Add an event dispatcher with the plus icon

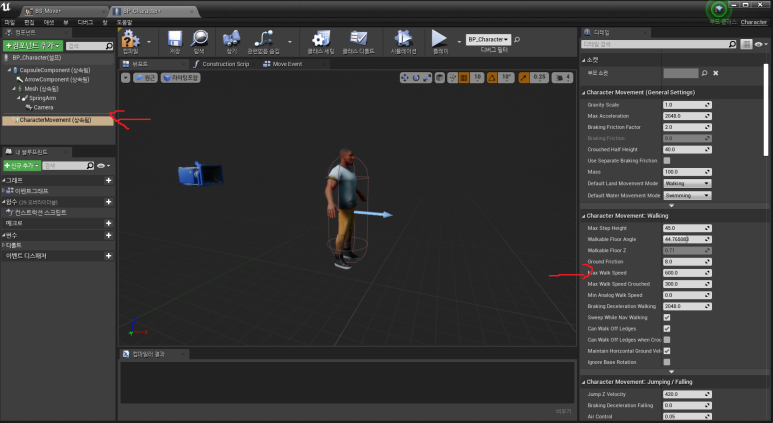click(x=108, y=256)
